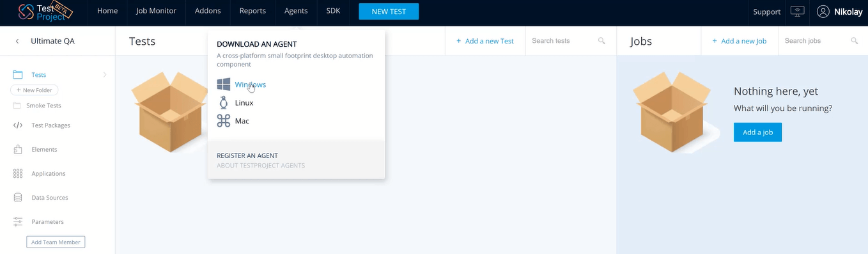The image size is (868, 254).
Task: Click the NEW TEST button
Action: point(389,12)
